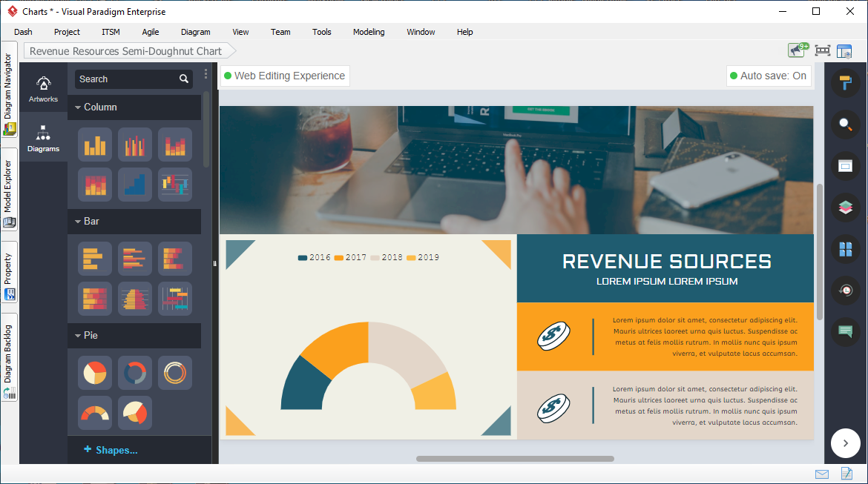Collapse the palette using the splitter handle
This screenshot has height=484, width=868.
pyautogui.click(x=215, y=263)
